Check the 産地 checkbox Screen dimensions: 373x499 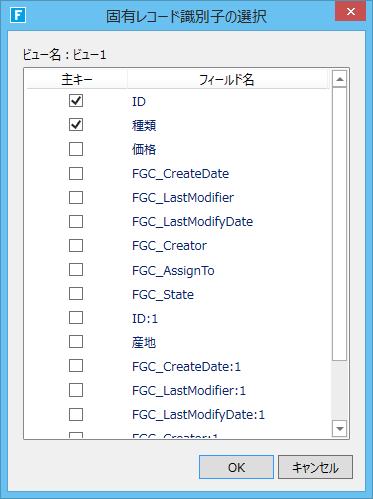pos(76,342)
